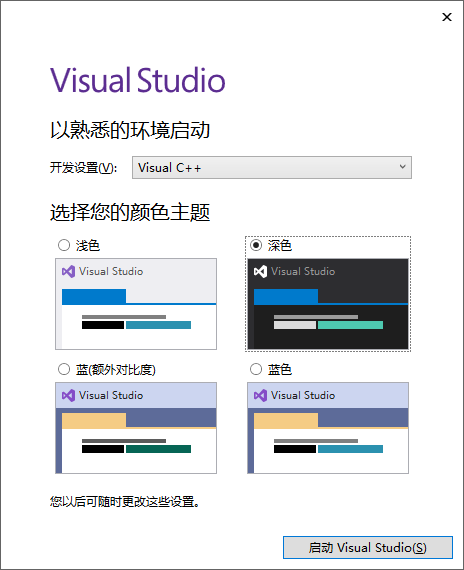The width and height of the screenshot is (464, 570).
Task: Click the Visual Studio logo in light theme preview
Action: [x=68, y=271]
